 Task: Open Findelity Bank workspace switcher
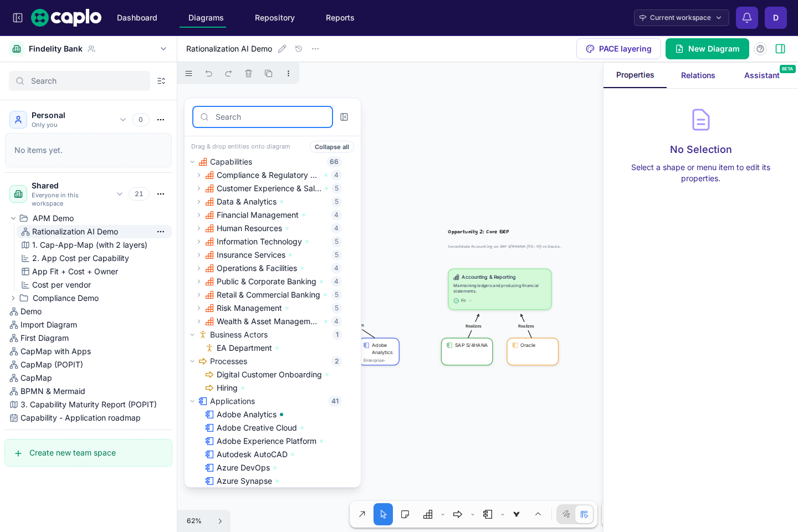click(x=89, y=49)
